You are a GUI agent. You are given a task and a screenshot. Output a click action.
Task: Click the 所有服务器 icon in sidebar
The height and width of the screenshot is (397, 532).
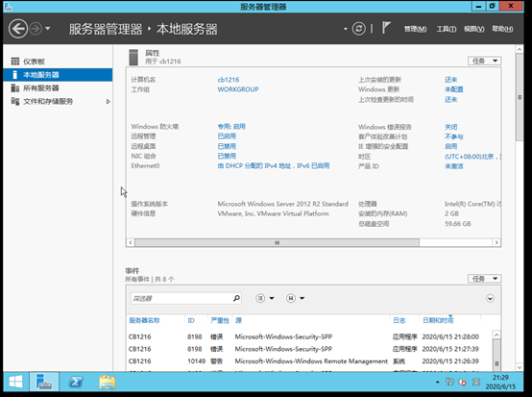[15, 88]
